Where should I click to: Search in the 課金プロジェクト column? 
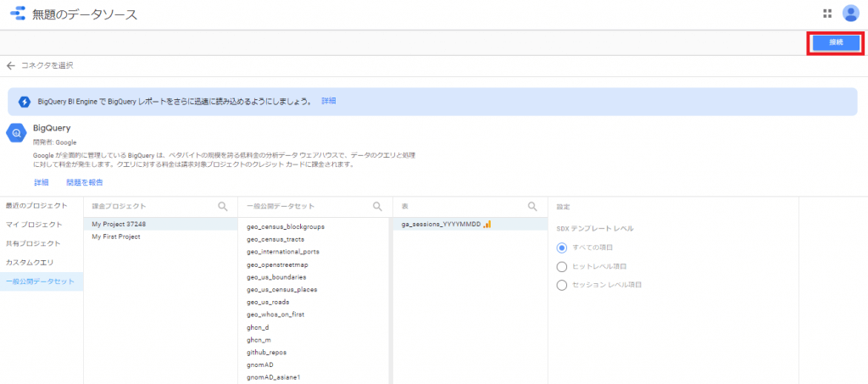(223, 206)
